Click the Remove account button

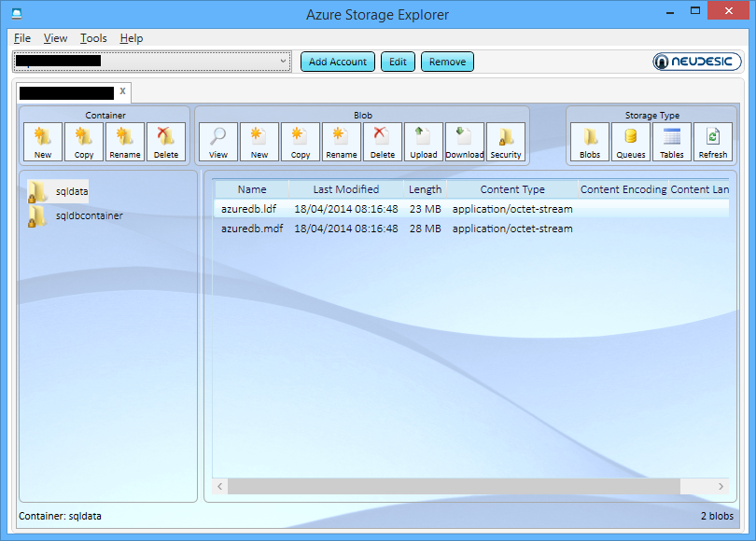tap(447, 62)
